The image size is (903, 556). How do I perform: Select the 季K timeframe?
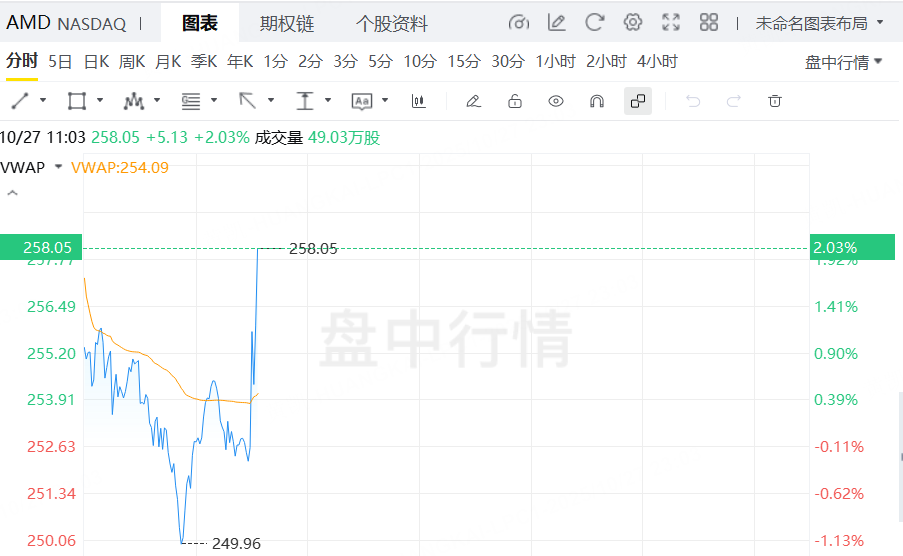coord(204,61)
